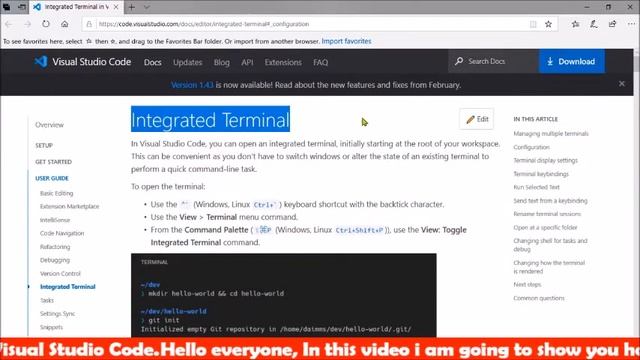
Task: Jump to Changing shell for tasks and debug
Action: pyautogui.click(x=550, y=245)
